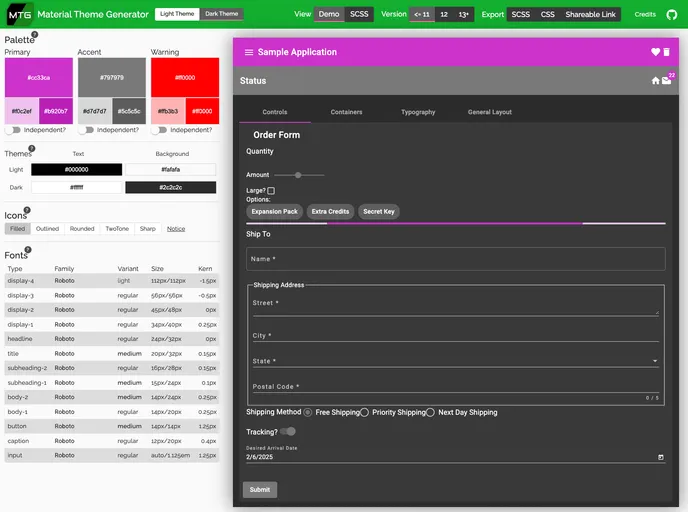Select version 12
The height and width of the screenshot is (512, 688).
point(444,14)
